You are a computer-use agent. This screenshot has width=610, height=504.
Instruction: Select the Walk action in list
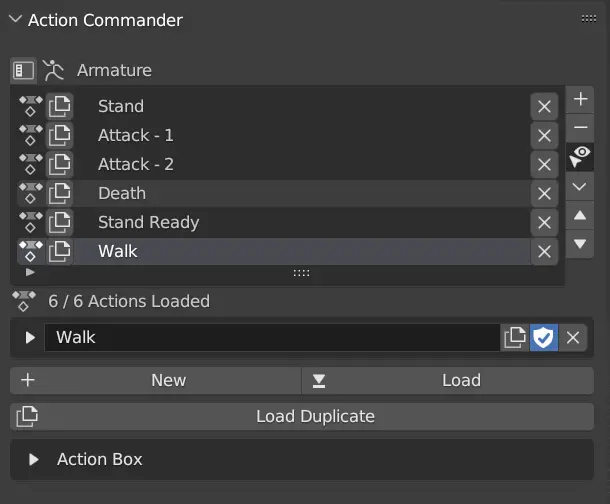118,251
